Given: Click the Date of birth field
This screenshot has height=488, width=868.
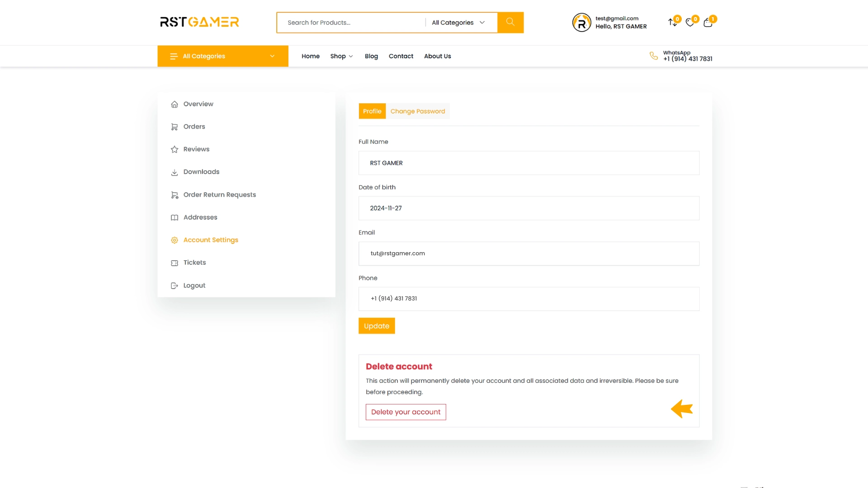Looking at the screenshot, I should pyautogui.click(x=529, y=208).
